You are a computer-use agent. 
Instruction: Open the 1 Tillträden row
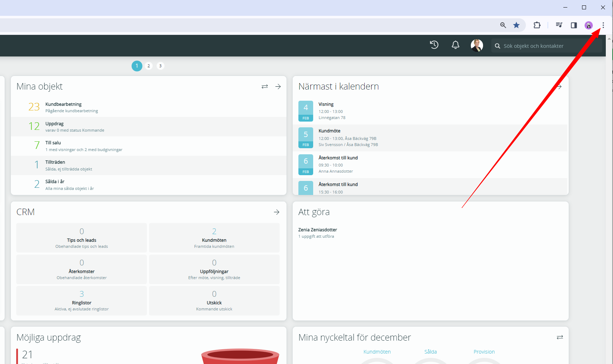click(x=149, y=165)
